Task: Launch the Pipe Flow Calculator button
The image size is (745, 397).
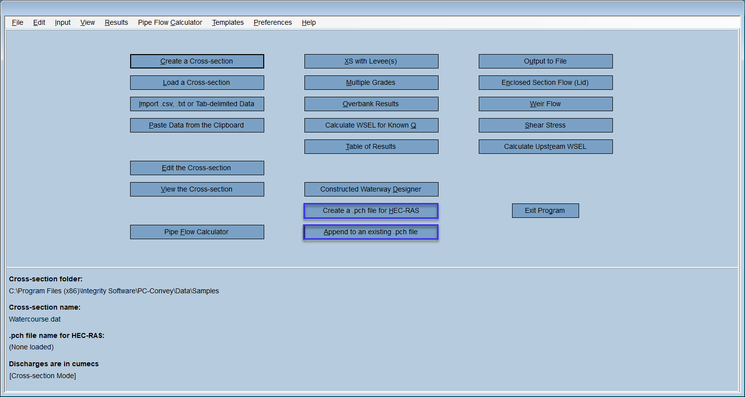Action: [x=197, y=232]
